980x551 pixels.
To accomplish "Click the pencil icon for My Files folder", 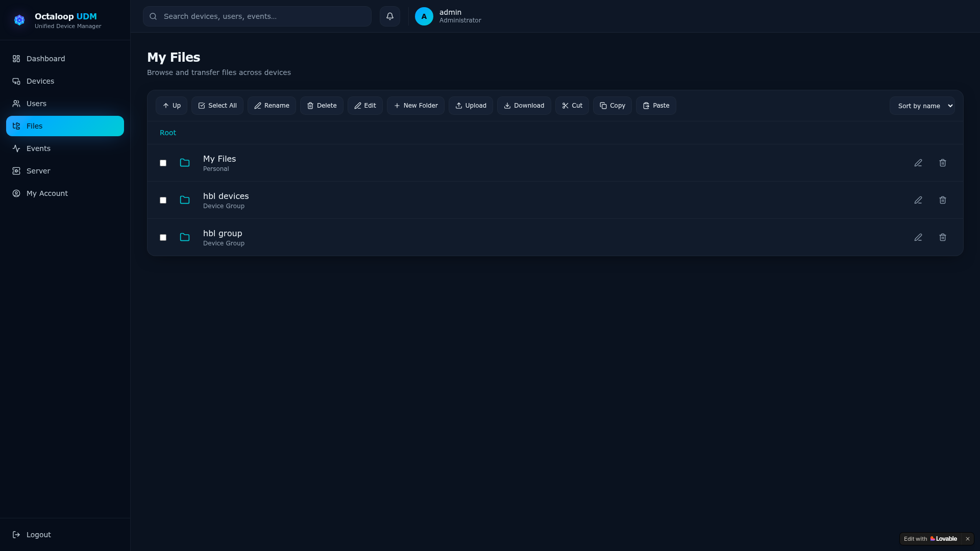I will coord(918,163).
